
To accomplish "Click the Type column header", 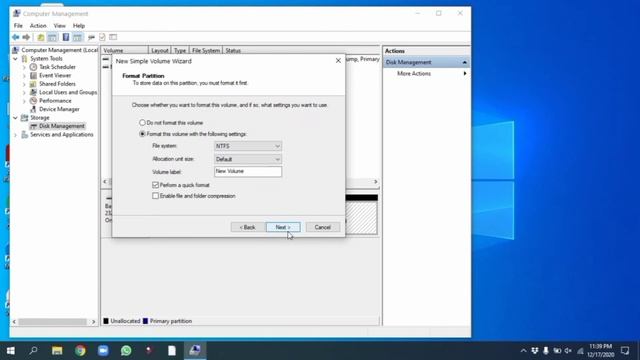I will 180,50.
